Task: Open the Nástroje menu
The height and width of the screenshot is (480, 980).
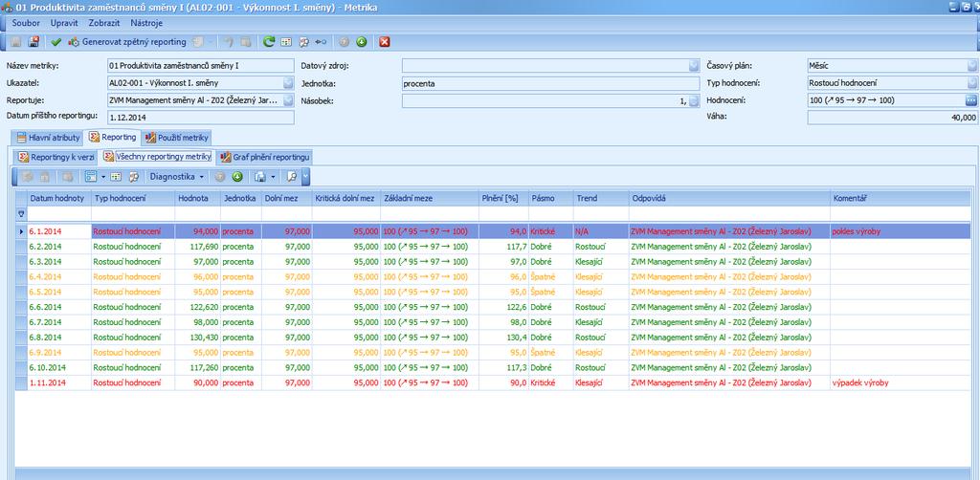Action: [x=146, y=23]
